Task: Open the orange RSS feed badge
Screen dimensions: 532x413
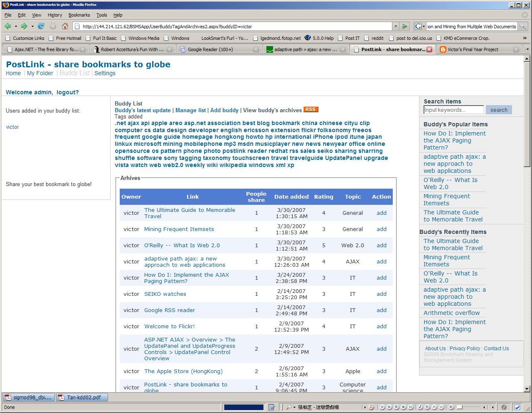Action: (x=310, y=110)
